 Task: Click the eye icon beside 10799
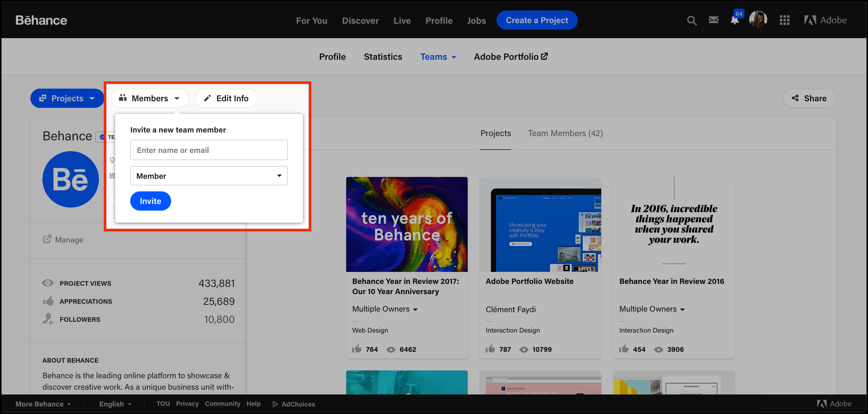(x=524, y=349)
